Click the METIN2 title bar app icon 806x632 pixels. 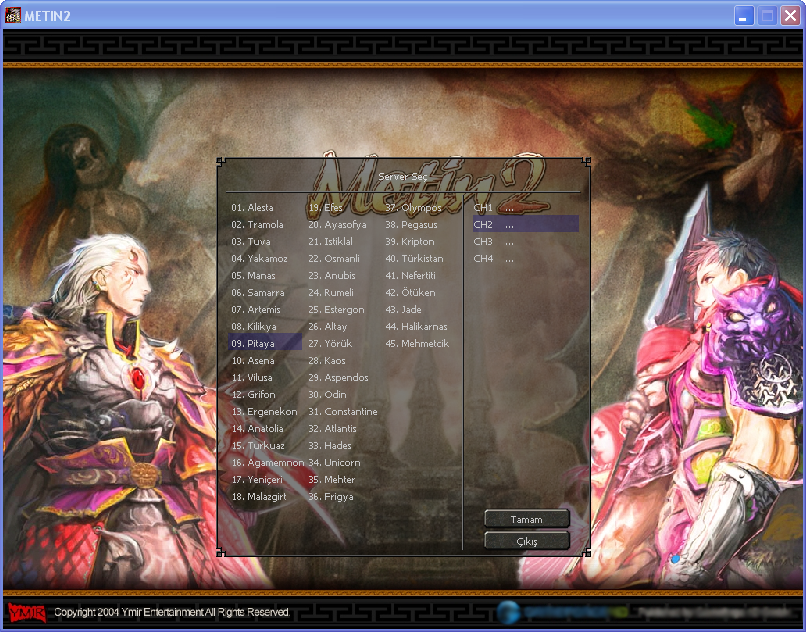13,16
